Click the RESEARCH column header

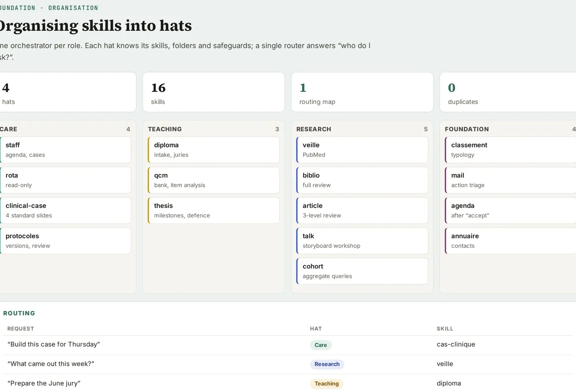314,129
